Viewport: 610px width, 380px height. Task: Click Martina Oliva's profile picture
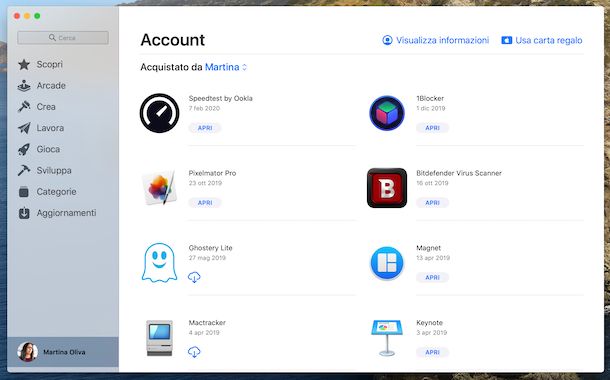[x=28, y=352]
